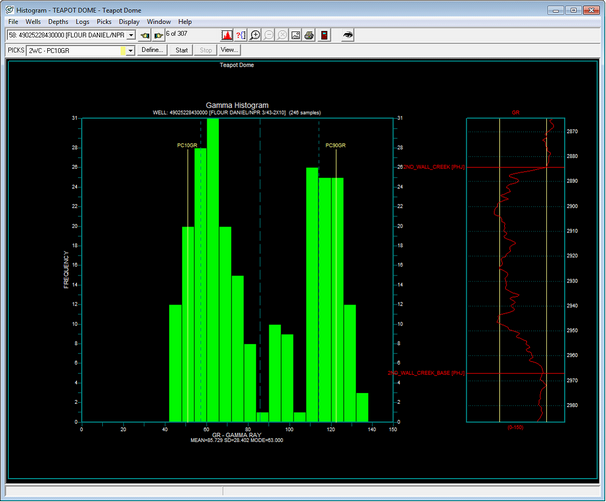
Task: Open the Logs menu
Action: click(x=81, y=21)
